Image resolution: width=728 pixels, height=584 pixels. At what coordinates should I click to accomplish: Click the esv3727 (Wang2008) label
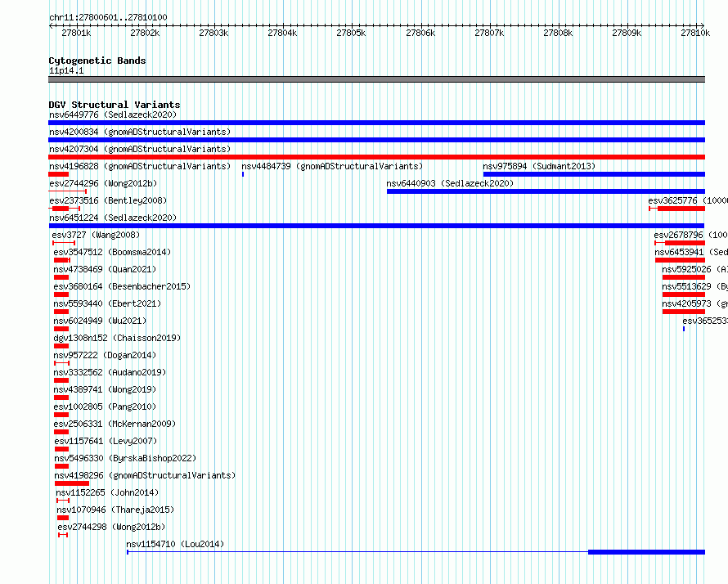96,235
